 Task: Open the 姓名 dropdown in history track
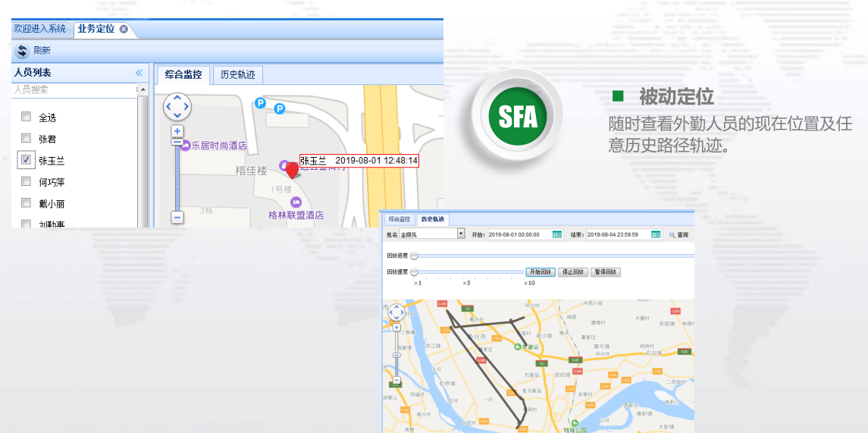[x=461, y=234]
